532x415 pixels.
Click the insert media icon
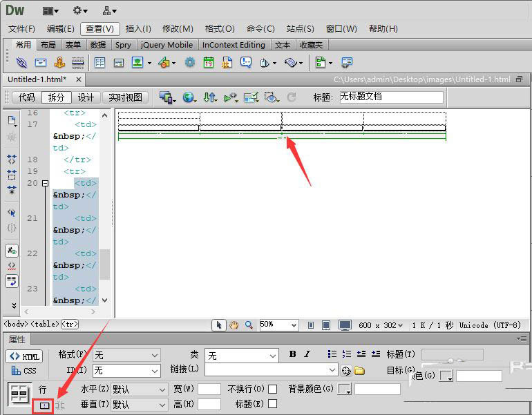(x=164, y=62)
